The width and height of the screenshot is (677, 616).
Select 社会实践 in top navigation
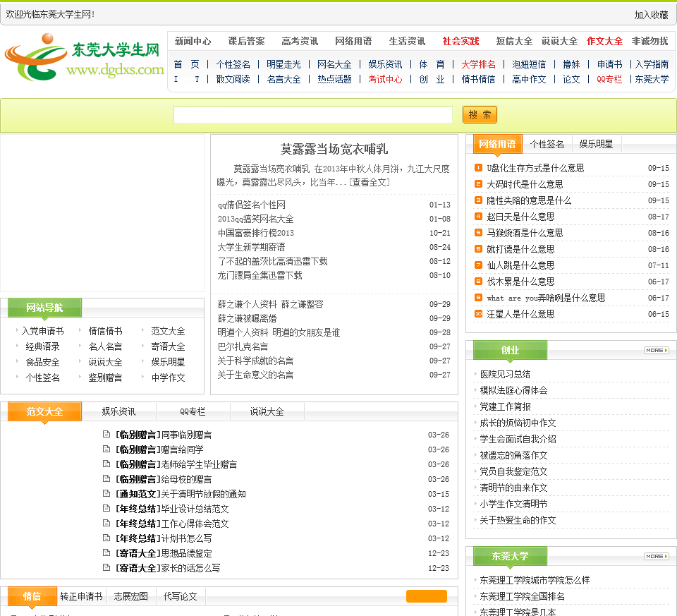461,41
